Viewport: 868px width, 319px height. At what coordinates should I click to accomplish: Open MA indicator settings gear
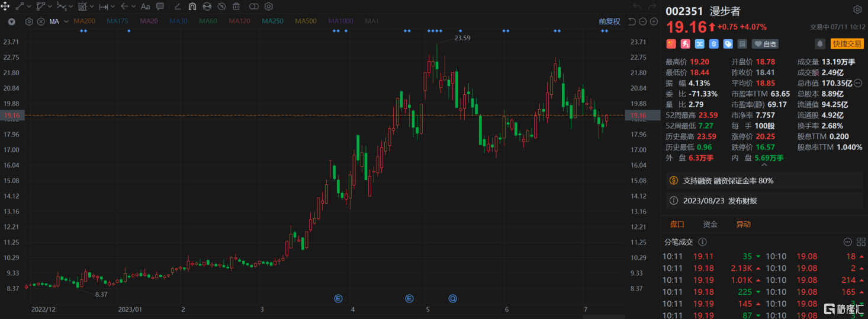[x=29, y=21]
